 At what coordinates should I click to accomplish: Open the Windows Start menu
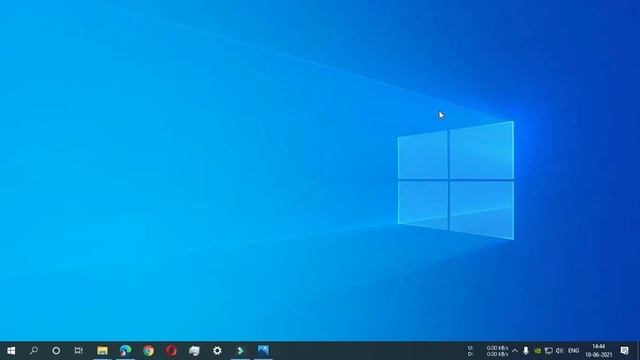point(11,351)
